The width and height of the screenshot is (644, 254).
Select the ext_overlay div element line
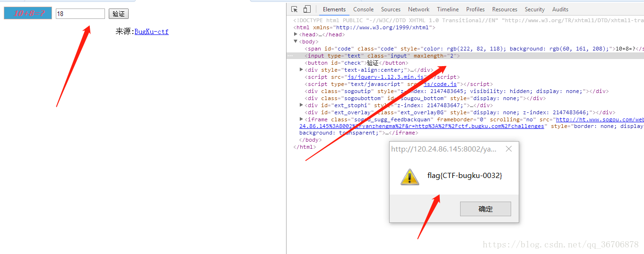point(460,112)
